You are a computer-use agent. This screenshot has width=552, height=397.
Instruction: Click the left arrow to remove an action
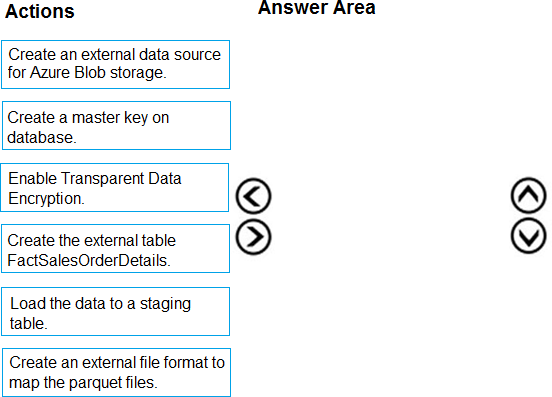pos(253,196)
